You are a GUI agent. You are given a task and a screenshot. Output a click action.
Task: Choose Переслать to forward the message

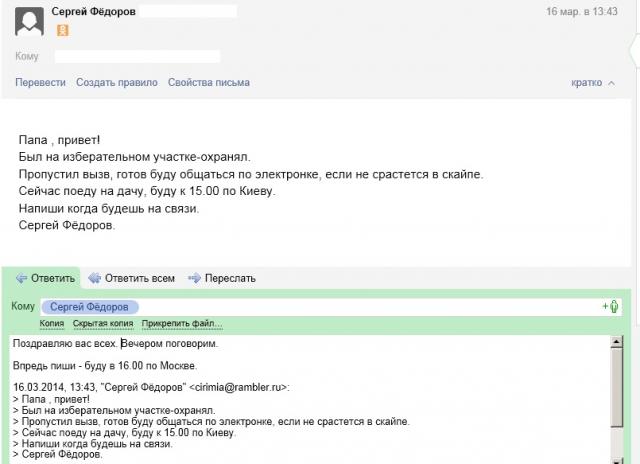pos(230,278)
